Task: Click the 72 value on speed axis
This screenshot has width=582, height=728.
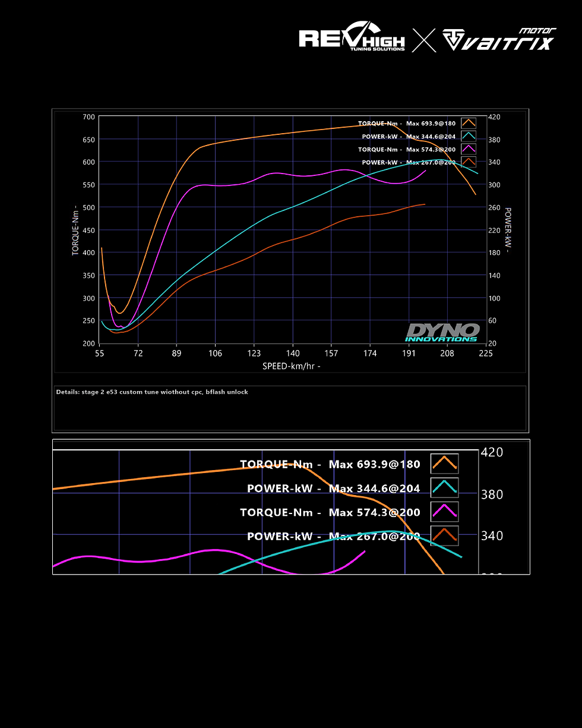Action: click(138, 353)
